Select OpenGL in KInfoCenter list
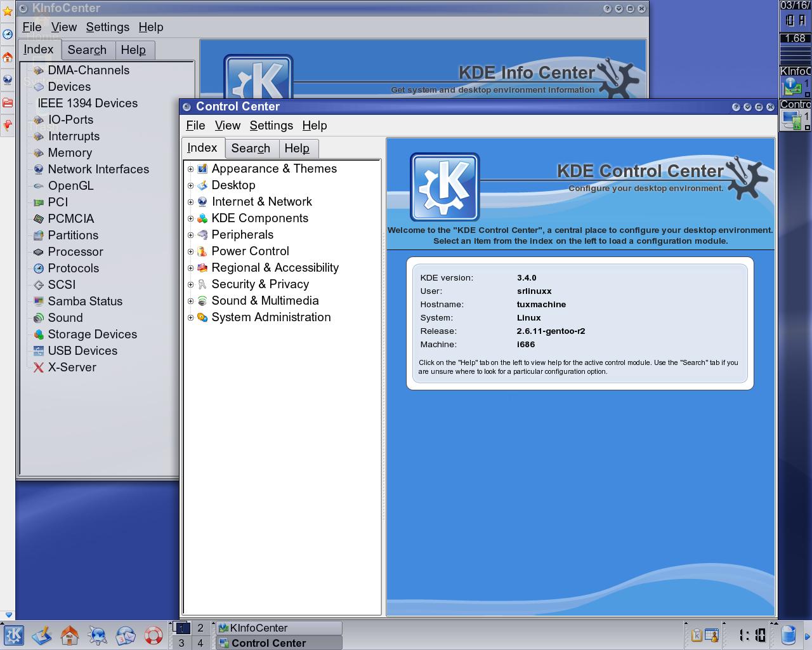 tap(70, 186)
